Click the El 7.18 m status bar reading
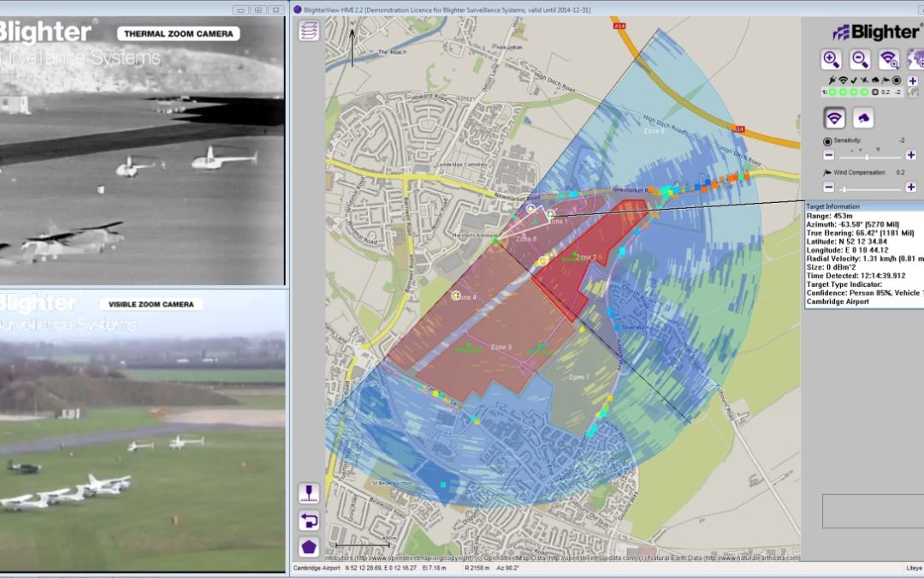The width and height of the screenshot is (924, 578). 434,568
